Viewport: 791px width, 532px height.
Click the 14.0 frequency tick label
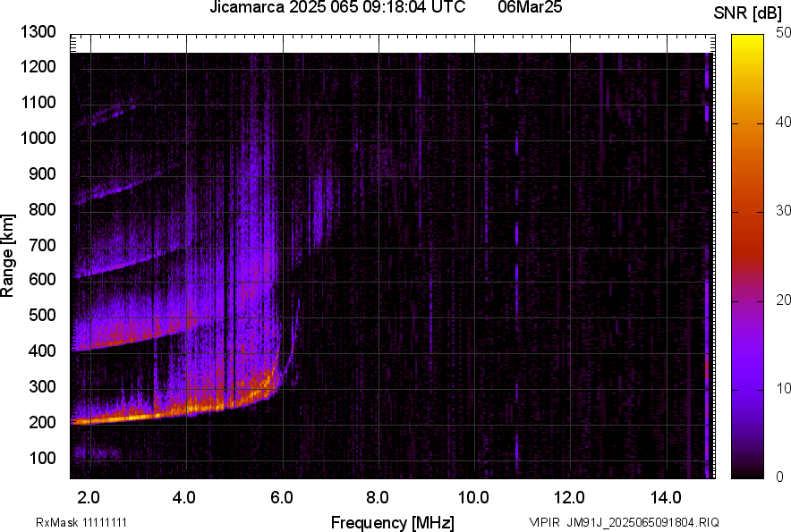[x=666, y=496]
